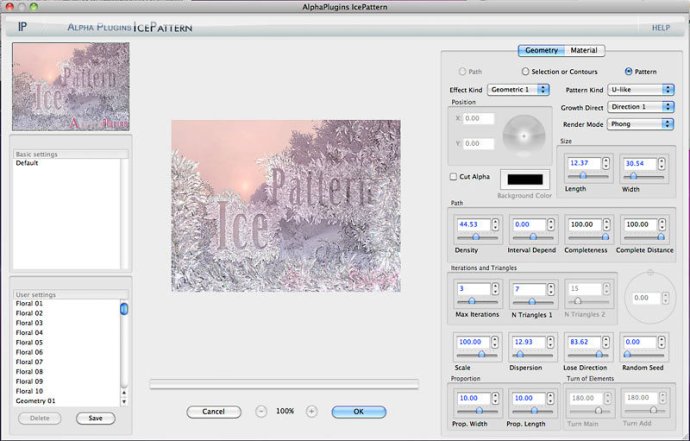
Task: Save the current user setting
Action: [95, 418]
